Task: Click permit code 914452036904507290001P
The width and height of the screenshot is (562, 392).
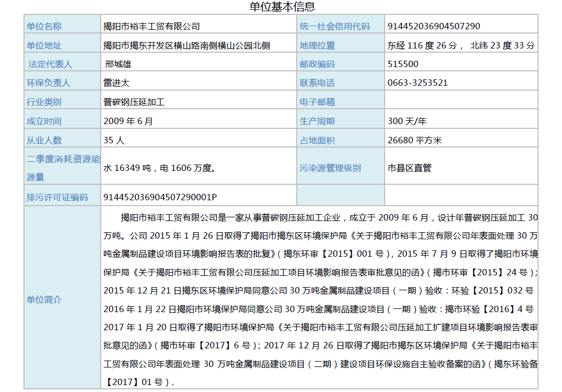Action: tap(160, 198)
